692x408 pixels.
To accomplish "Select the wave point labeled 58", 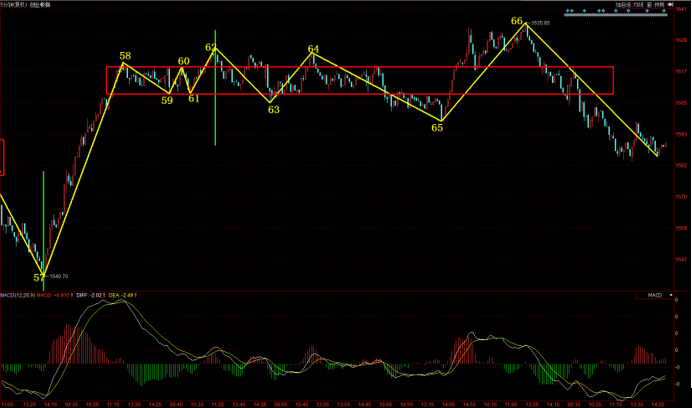I will pyautogui.click(x=125, y=56).
